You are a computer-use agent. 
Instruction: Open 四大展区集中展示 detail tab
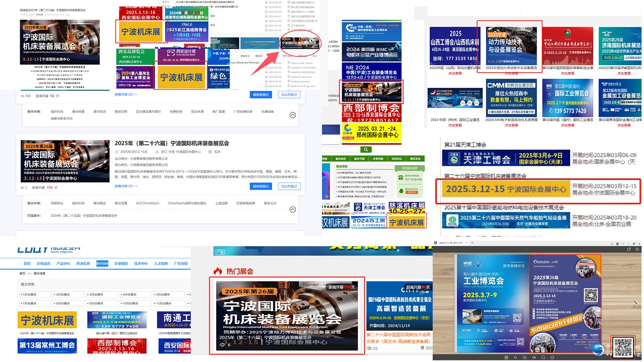click(148, 111)
